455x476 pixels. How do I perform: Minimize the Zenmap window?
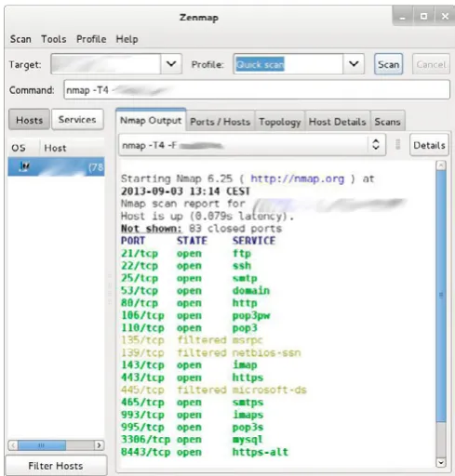(403, 17)
